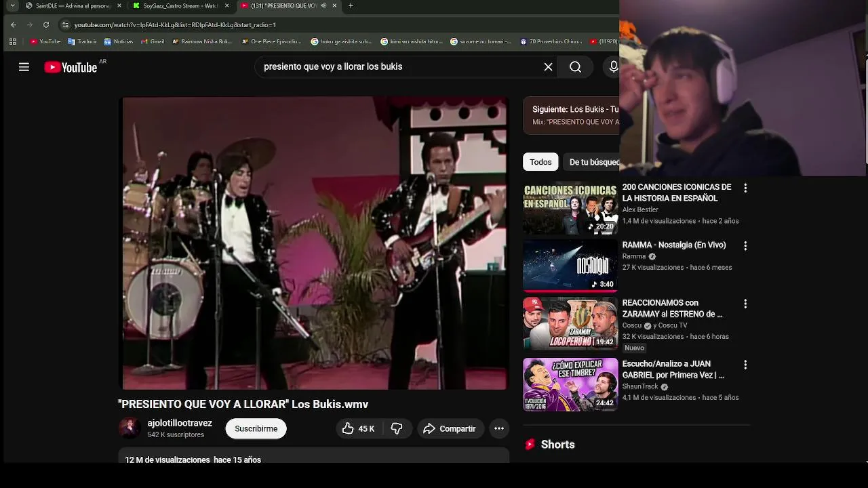Open REACCIONAMOS con ZARAMAY thumbnail
Viewport: 868px width, 488px height.
coord(570,323)
